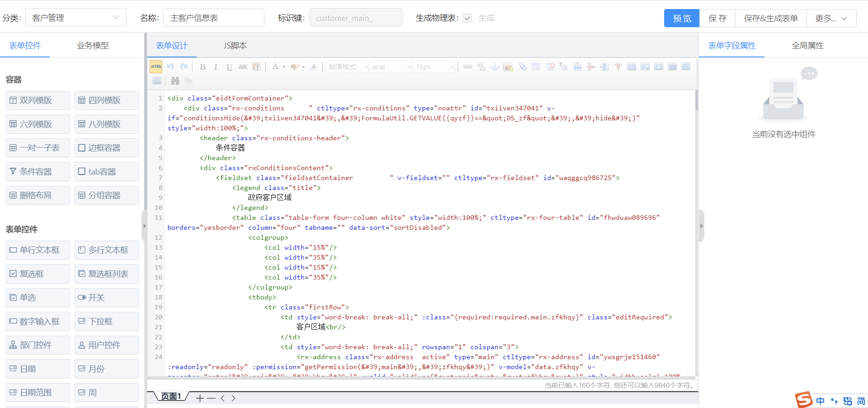The height and width of the screenshot is (408, 868).
Task: Click the Sogou 简 simplified Chinese icon
Action: pos(861,401)
